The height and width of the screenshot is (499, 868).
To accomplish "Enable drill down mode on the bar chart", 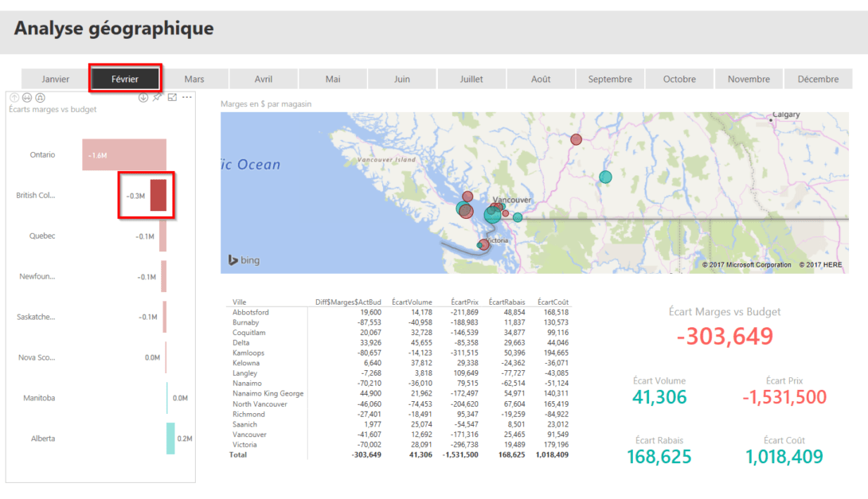I will pyautogui.click(x=143, y=97).
